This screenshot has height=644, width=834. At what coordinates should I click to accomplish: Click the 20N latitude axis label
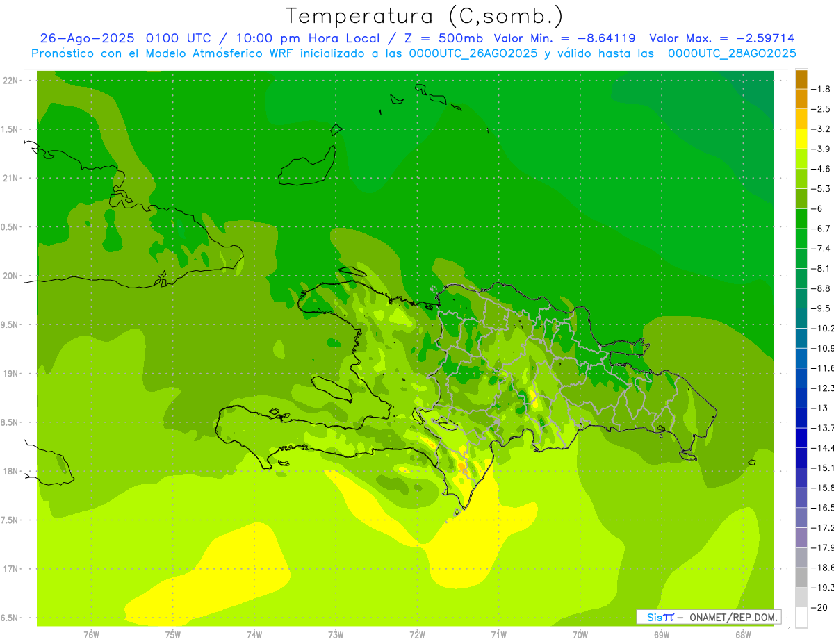pos(10,276)
